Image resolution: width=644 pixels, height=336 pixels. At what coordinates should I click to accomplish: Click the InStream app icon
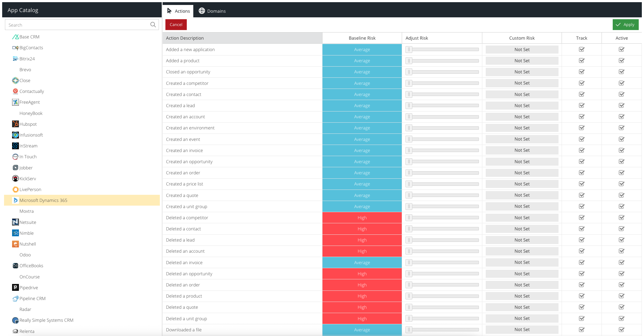point(15,146)
